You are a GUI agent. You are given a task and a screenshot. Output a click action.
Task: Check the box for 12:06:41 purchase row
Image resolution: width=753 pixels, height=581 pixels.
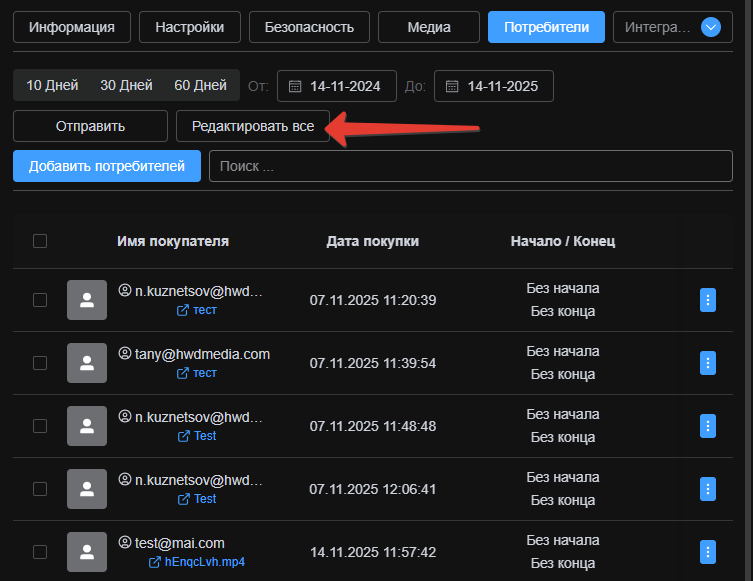[x=40, y=489]
